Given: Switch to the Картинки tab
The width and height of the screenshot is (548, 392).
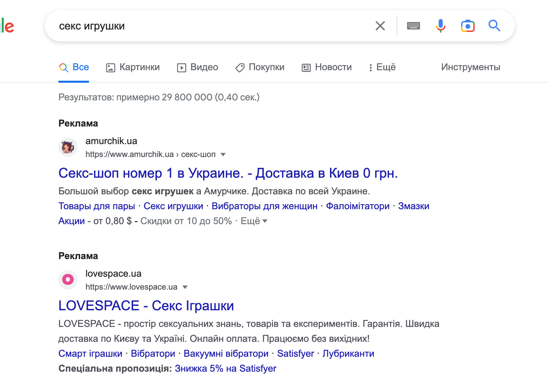Looking at the screenshot, I should (133, 67).
